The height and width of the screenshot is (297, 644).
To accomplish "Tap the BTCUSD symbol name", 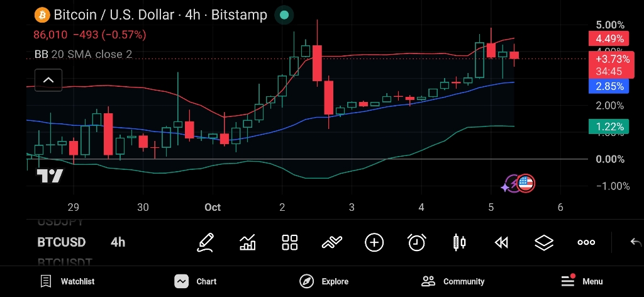I will tap(62, 242).
